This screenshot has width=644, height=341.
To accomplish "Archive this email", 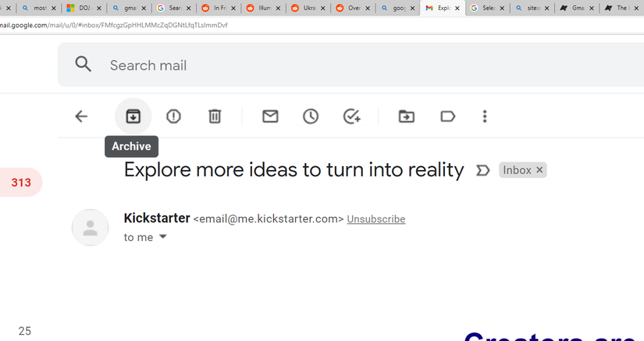I will click(x=133, y=116).
